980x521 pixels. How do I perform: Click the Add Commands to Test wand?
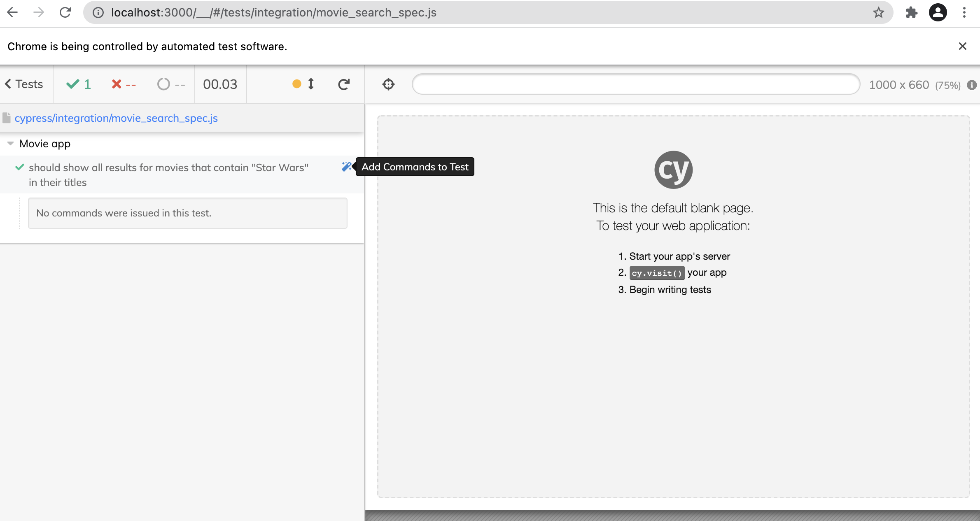[347, 167]
